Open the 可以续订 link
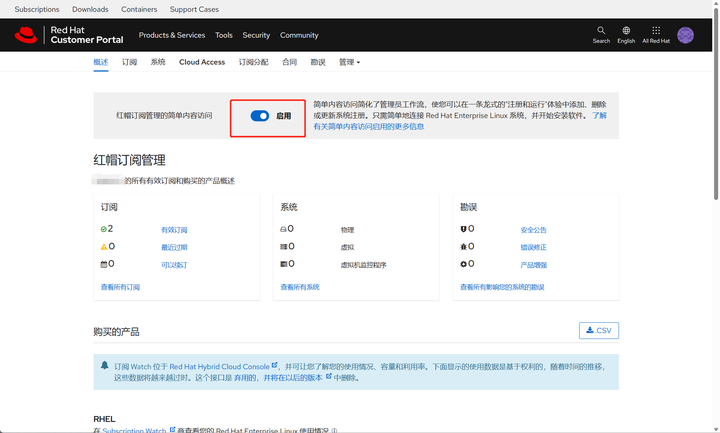The height and width of the screenshot is (433, 720). pyautogui.click(x=174, y=264)
